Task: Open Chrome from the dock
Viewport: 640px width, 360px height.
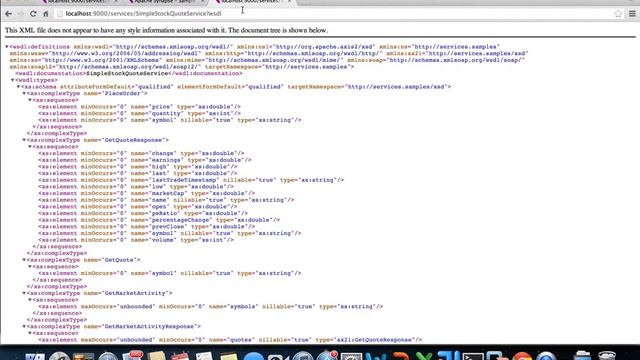Action: point(522,356)
